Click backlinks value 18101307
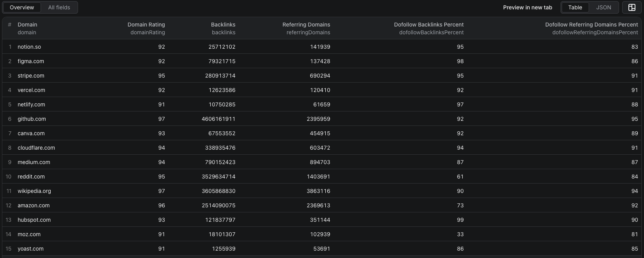The image size is (644, 258). tap(222, 234)
